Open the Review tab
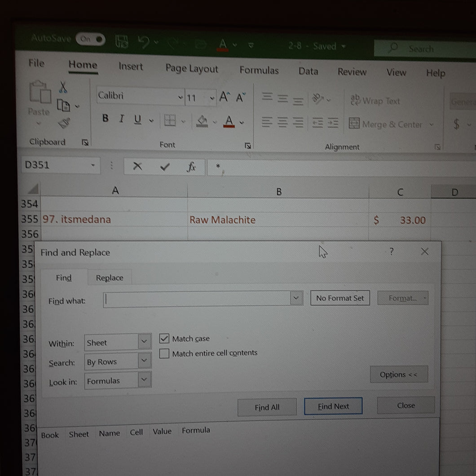This screenshot has height=476, width=476. pyautogui.click(x=352, y=72)
